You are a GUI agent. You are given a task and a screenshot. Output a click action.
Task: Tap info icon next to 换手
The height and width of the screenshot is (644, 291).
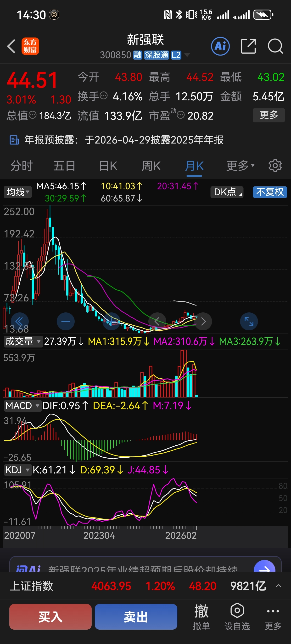pyautogui.click(x=104, y=95)
